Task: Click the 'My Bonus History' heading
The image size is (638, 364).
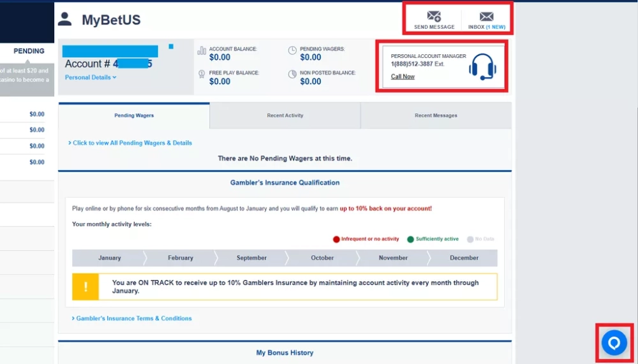Action: point(285,353)
